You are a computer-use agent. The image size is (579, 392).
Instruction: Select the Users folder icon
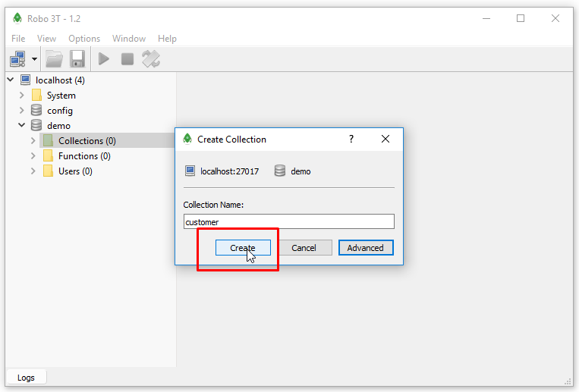48,171
